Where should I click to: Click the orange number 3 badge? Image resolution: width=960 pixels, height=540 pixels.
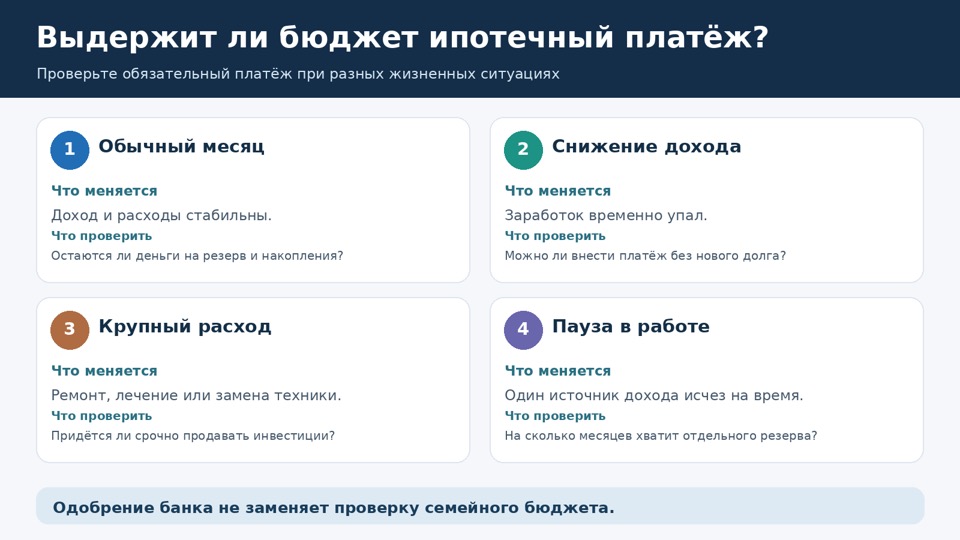[70, 330]
